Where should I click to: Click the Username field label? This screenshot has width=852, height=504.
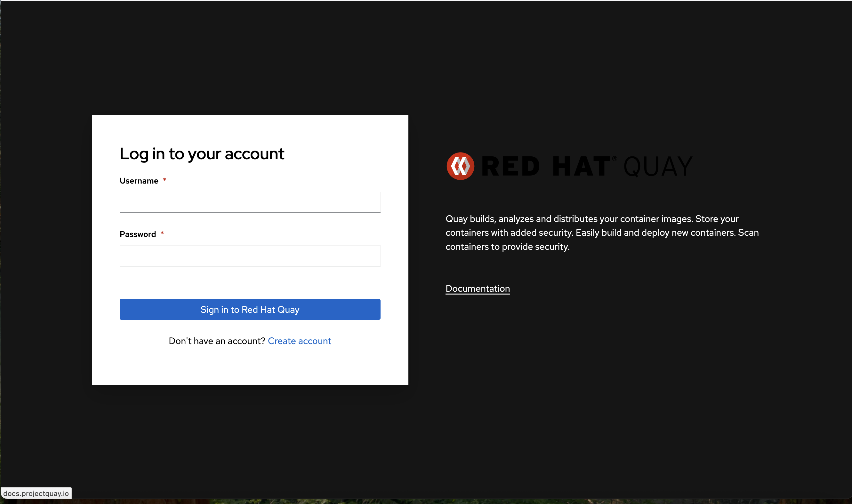pyautogui.click(x=139, y=181)
